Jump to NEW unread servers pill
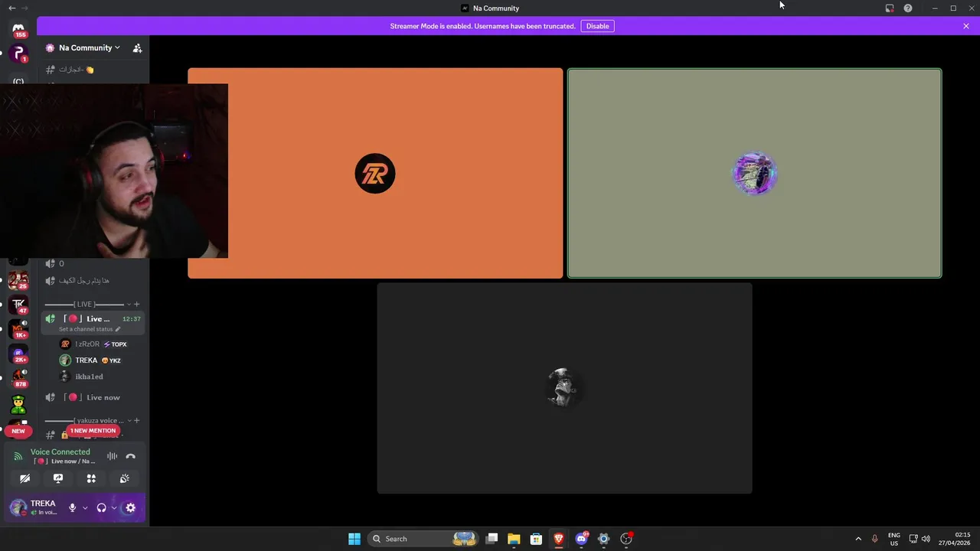980x551 pixels. tap(18, 431)
